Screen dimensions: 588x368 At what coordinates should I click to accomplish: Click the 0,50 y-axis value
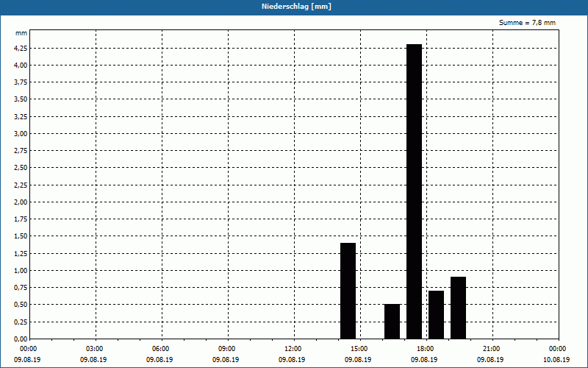(x=21, y=305)
